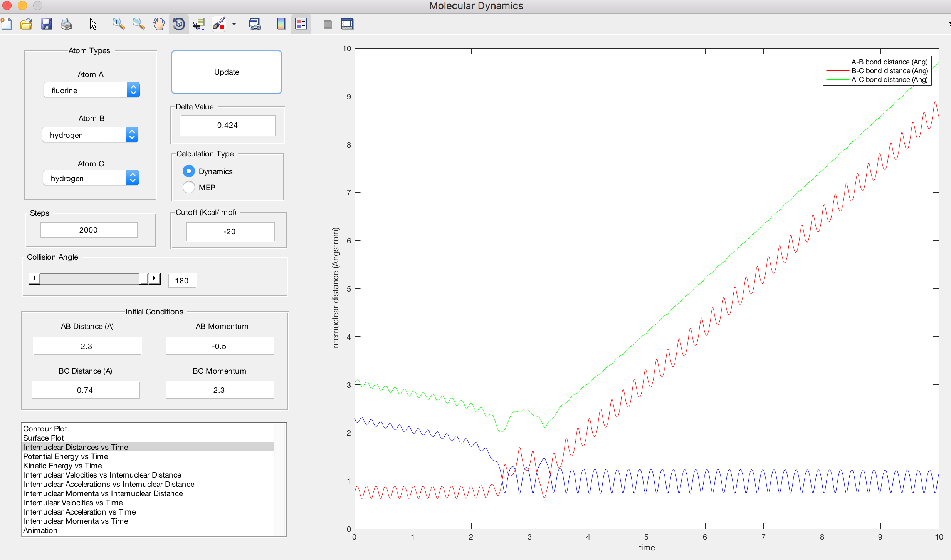The image size is (951, 560).
Task: Click the Insert Colorbar icon
Action: click(x=281, y=24)
